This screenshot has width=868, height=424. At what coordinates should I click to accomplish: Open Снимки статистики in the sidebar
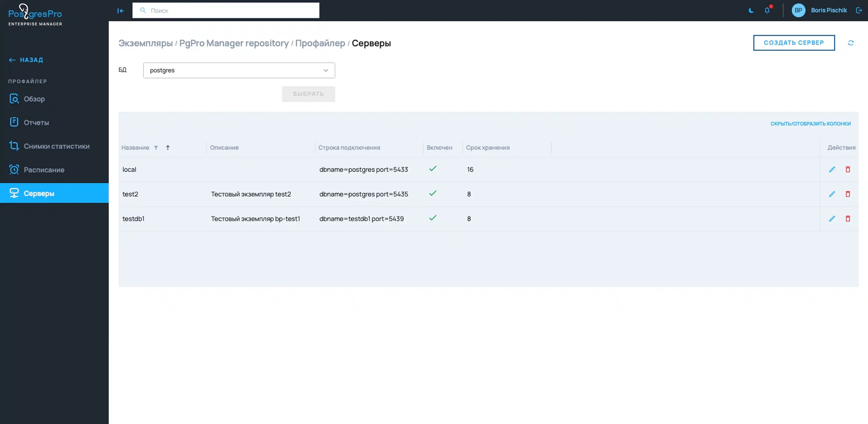click(x=56, y=146)
